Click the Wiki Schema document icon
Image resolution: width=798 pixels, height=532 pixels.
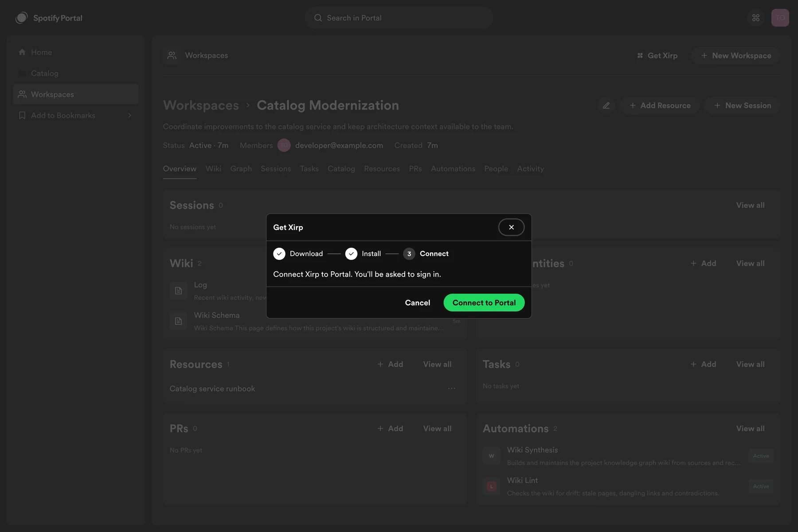pyautogui.click(x=179, y=321)
